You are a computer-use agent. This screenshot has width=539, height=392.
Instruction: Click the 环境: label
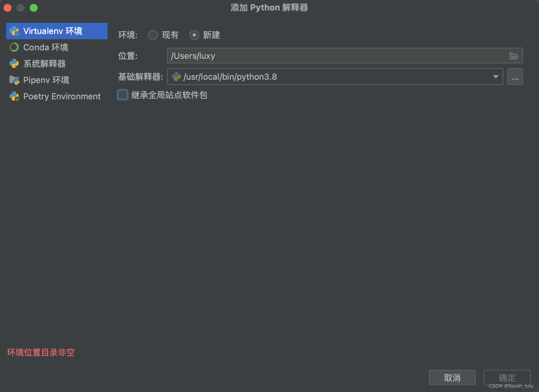[128, 35]
